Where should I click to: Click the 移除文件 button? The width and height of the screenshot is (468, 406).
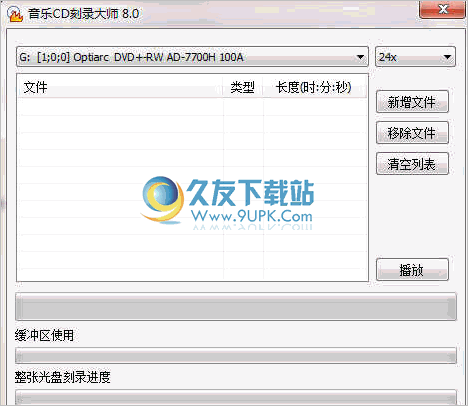(412, 133)
